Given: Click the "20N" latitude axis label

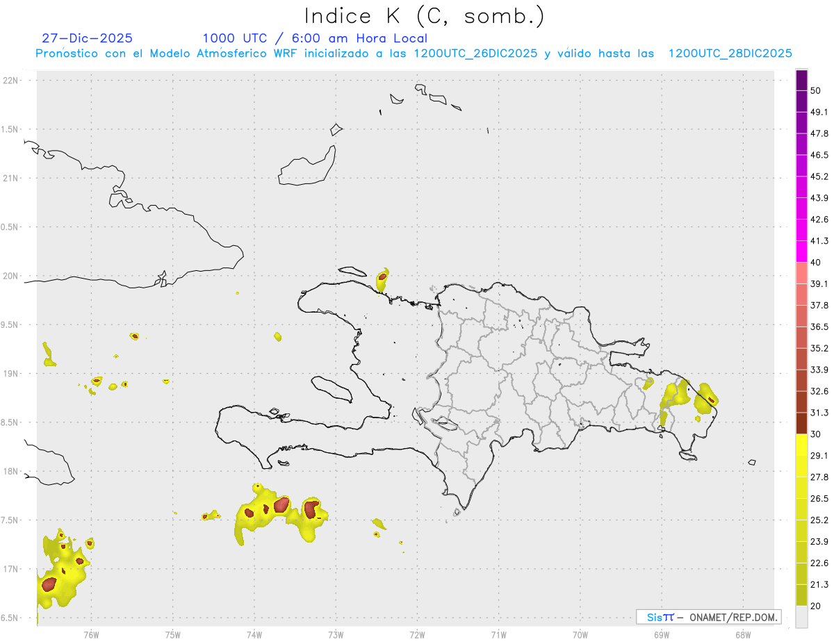Looking at the screenshot, I should click(11, 276).
